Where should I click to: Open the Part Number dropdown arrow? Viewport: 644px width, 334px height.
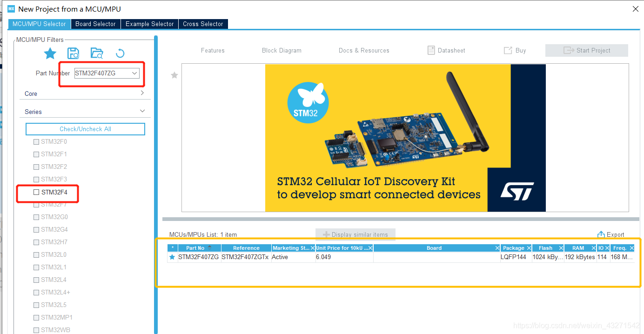click(x=134, y=73)
